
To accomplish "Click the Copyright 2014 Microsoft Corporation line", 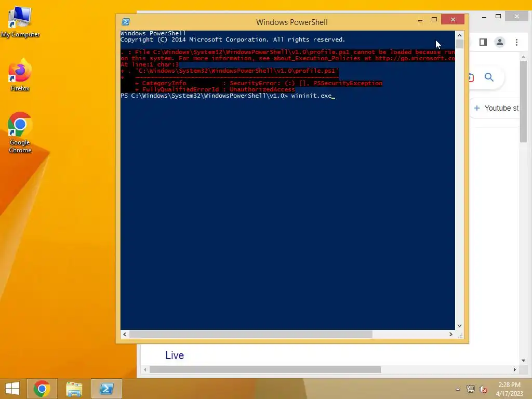I will pyautogui.click(x=233, y=39).
